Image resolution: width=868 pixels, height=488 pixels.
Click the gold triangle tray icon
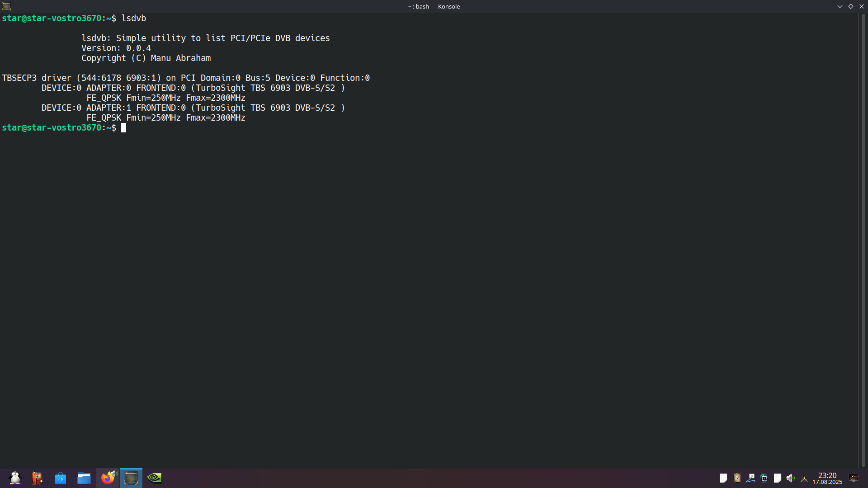point(804,479)
